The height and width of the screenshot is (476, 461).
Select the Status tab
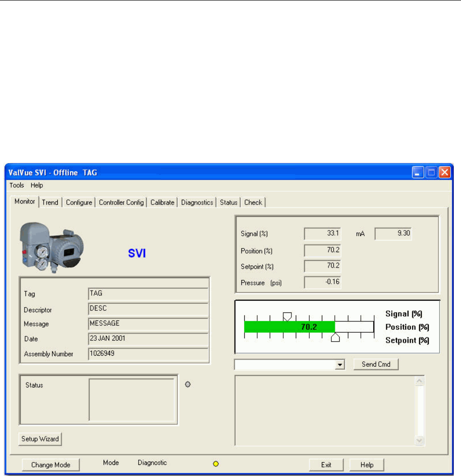click(x=228, y=203)
